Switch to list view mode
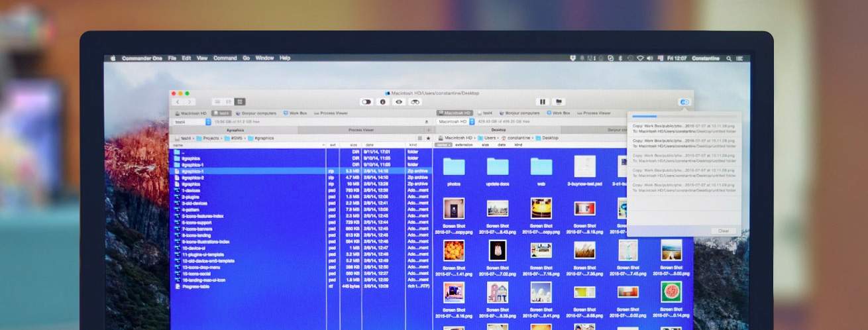 click(217, 101)
